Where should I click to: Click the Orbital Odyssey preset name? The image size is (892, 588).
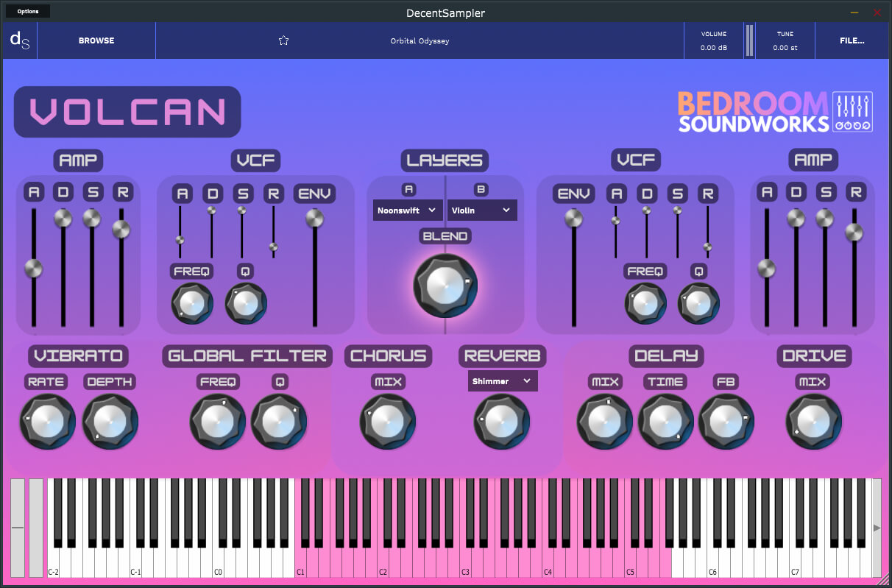(x=420, y=41)
